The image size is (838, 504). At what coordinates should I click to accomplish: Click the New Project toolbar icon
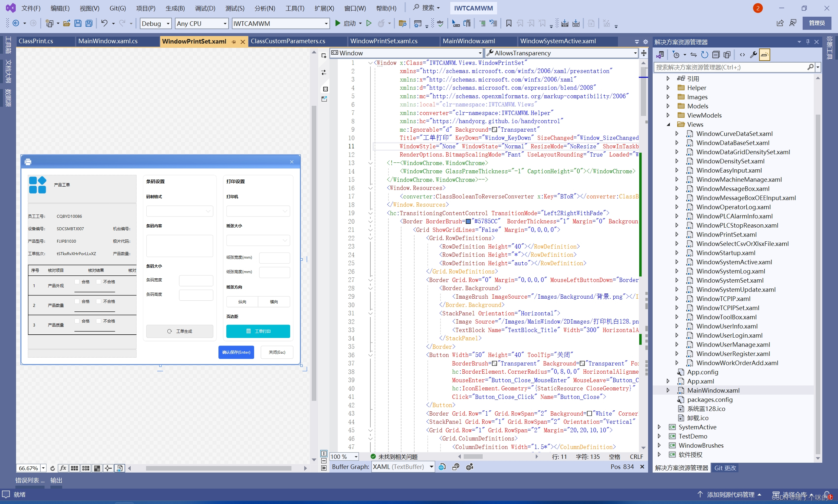point(49,23)
